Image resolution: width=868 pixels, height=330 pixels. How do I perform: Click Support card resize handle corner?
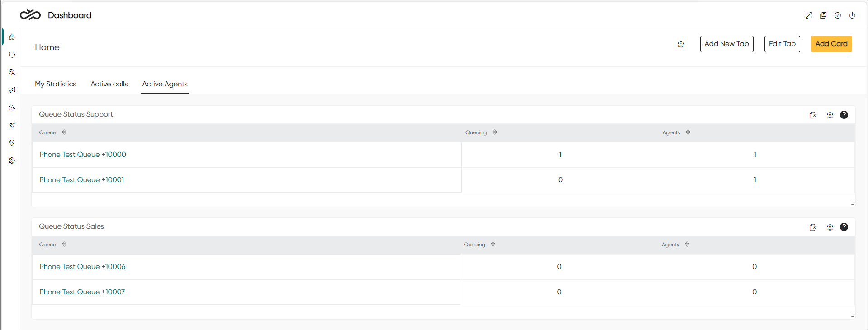(853, 204)
